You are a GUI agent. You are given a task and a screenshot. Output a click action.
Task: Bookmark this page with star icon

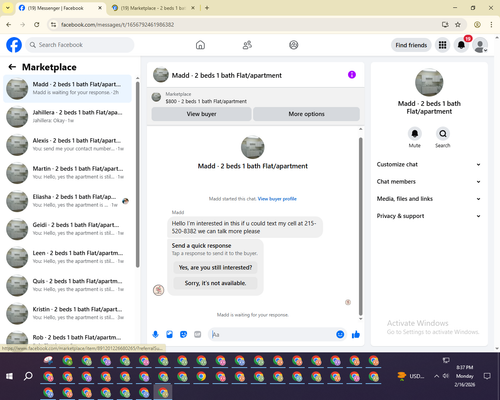coord(458,25)
